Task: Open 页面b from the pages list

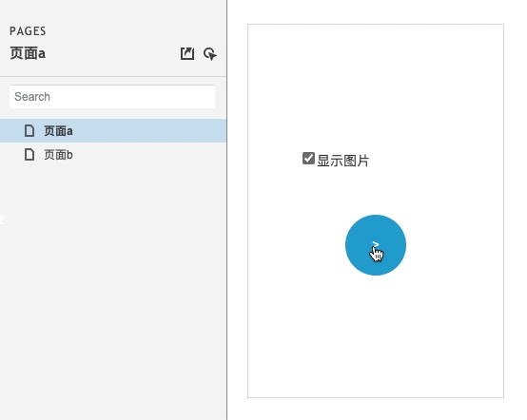Action: pos(58,155)
